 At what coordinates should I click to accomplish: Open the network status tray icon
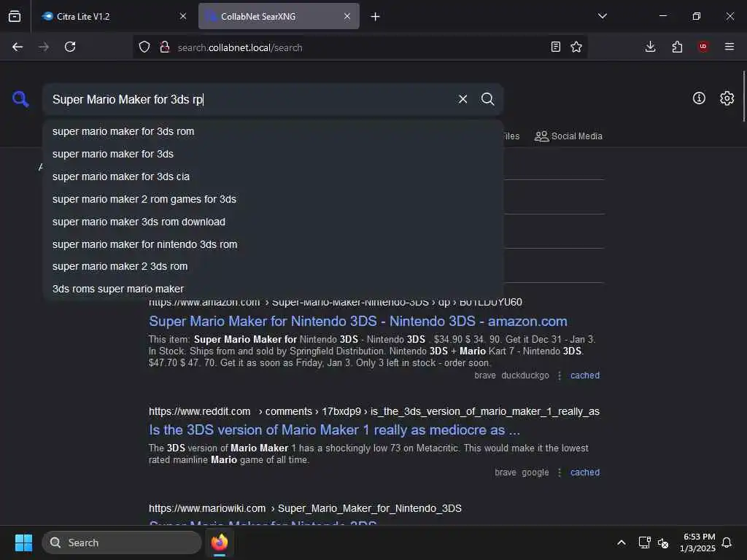[644, 542]
